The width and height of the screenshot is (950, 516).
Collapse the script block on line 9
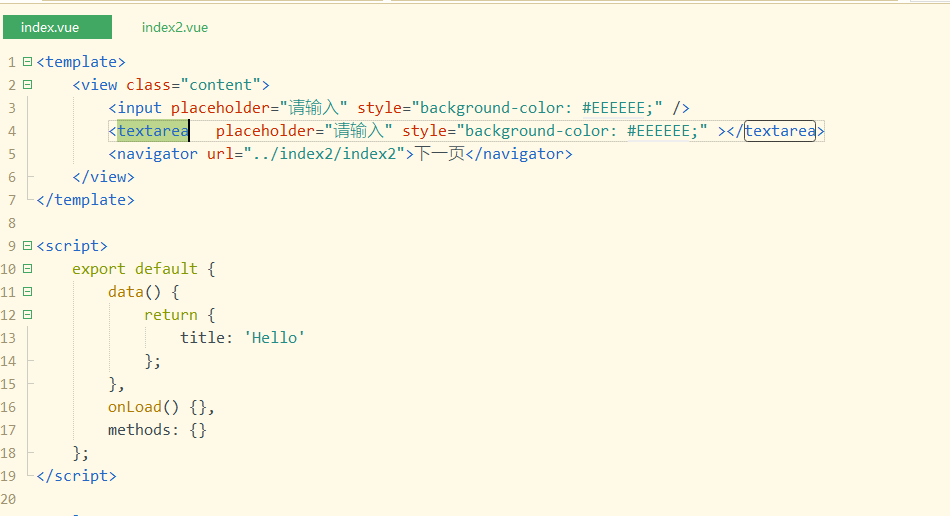[27, 246]
